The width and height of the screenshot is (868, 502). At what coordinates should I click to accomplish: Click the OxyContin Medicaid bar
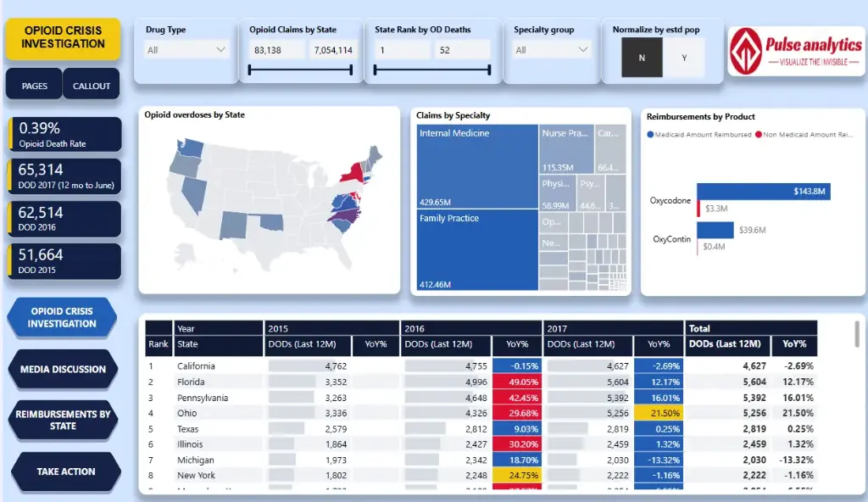[x=715, y=230]
